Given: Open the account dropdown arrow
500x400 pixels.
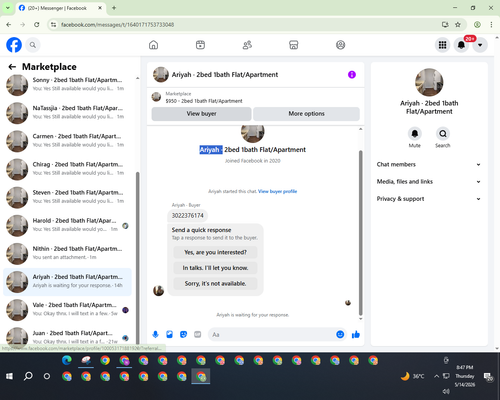Looking at the screenshot, I should [480, 45].
